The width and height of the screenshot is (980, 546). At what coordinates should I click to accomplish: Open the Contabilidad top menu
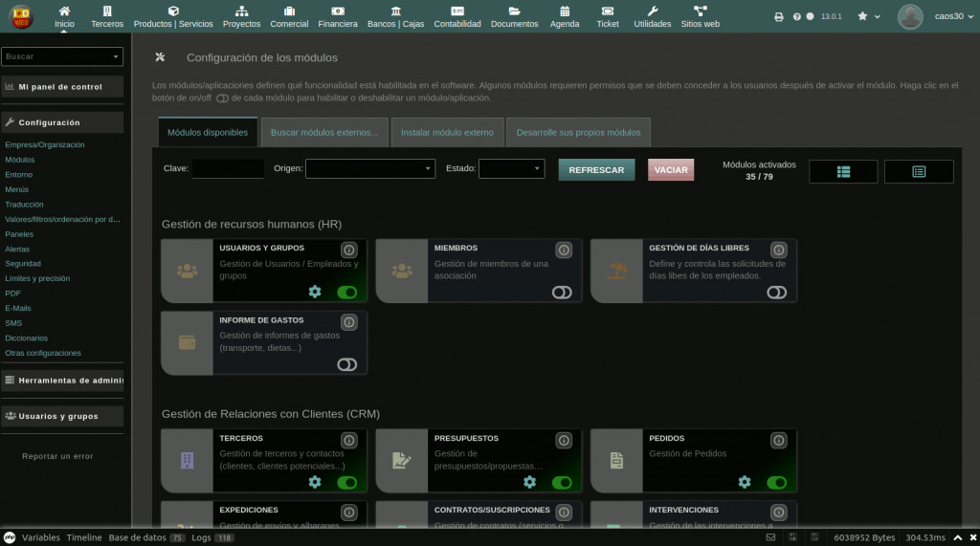tap(457, 16)
